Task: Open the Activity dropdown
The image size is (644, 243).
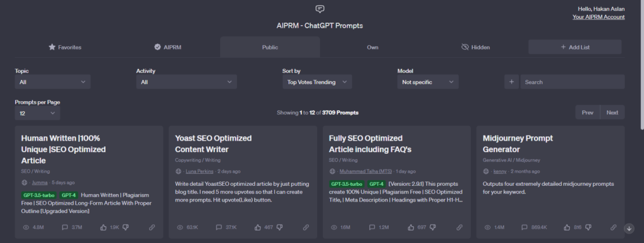Action: click(x=186, y=82)
